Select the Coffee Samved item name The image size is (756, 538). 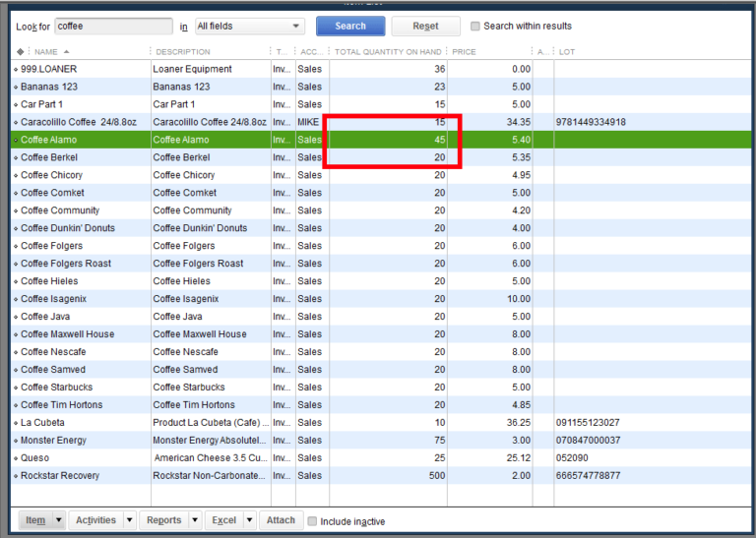(x=53, y=370)
